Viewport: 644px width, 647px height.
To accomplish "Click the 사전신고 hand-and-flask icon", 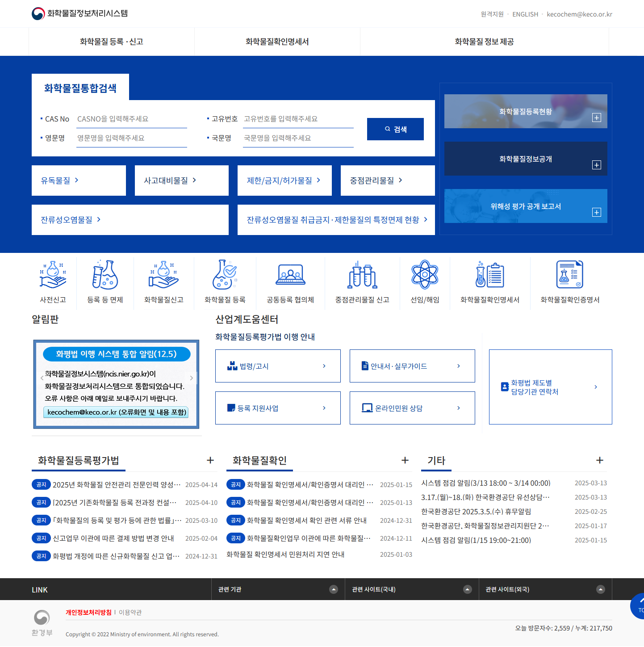I will 53,275.
